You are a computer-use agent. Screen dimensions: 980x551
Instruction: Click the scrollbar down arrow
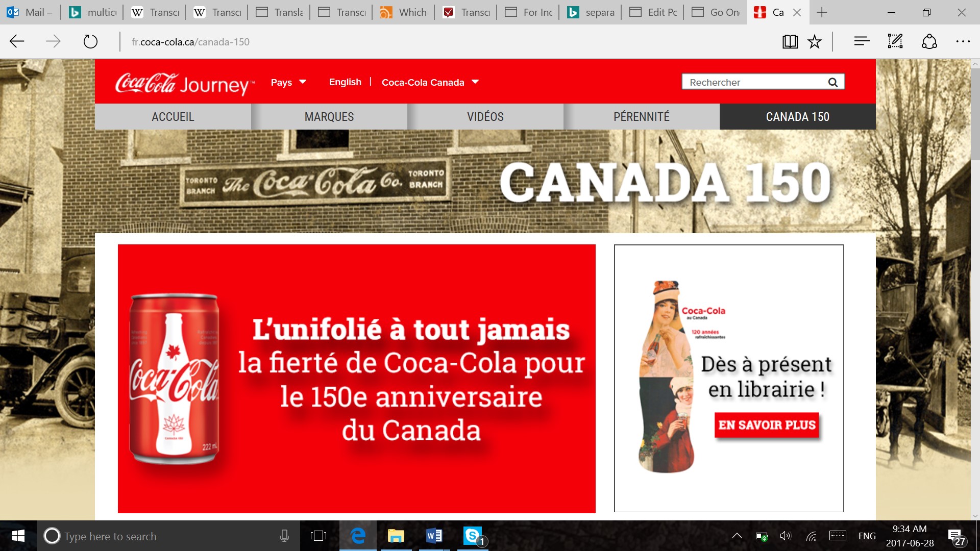[975, 516]
